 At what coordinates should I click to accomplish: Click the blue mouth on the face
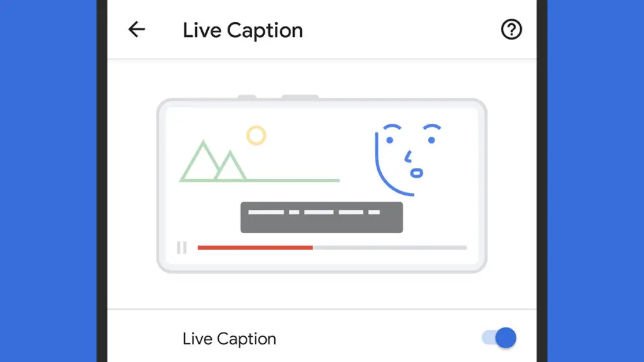pyautogui.click(x=416, y=173)
